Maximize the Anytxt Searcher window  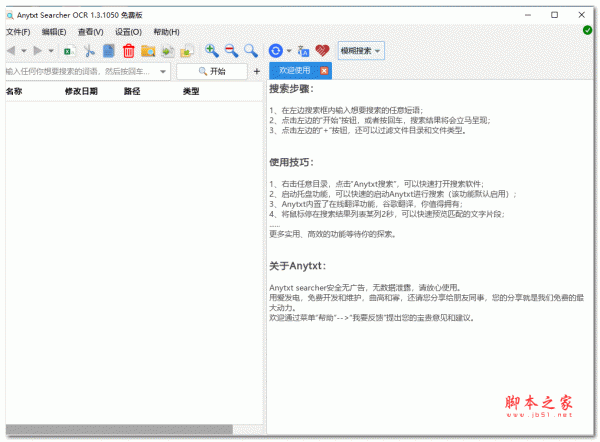[x=554, y=15]
